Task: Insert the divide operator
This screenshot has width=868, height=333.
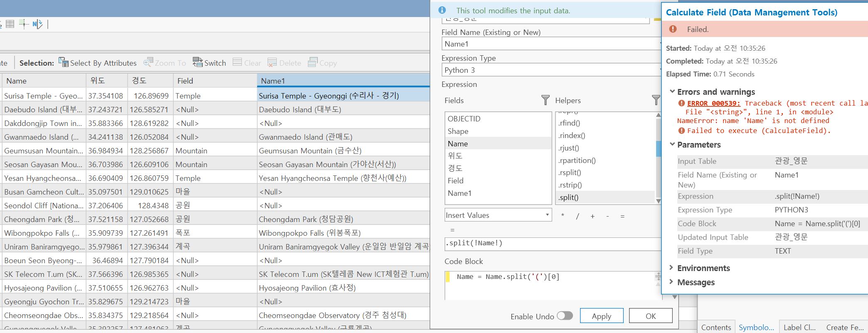Action: click(577, 216)
